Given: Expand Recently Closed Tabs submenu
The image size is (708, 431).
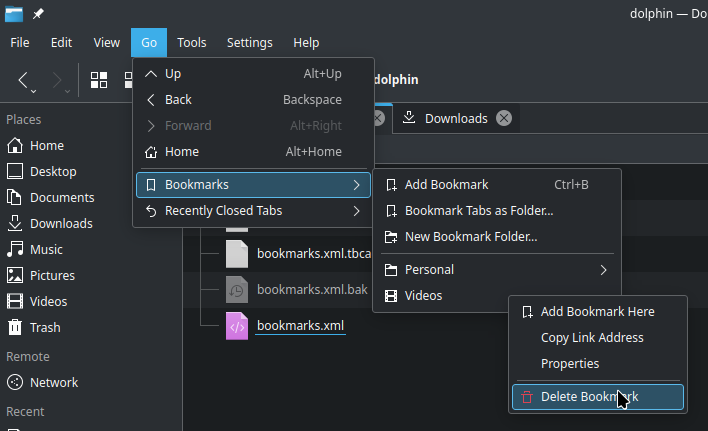Looking at the screenshot, I should tap(253, 211).
